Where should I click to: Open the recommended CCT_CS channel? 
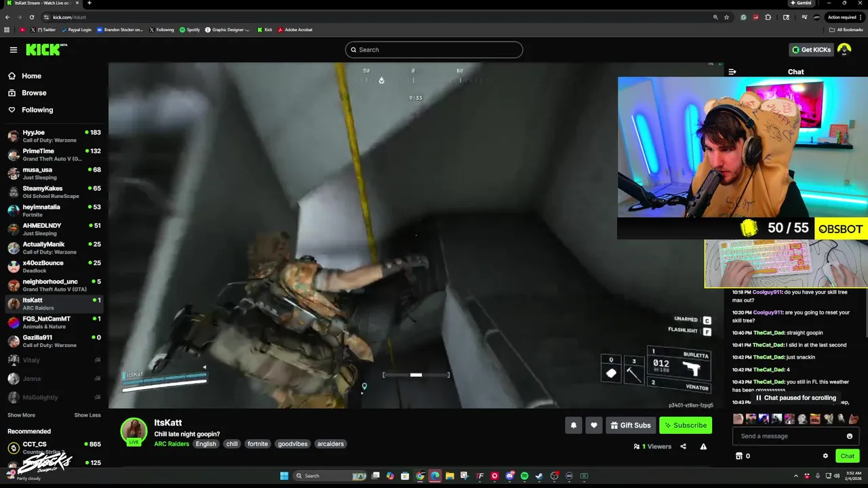pyautogui.click(x=54, y=448)
